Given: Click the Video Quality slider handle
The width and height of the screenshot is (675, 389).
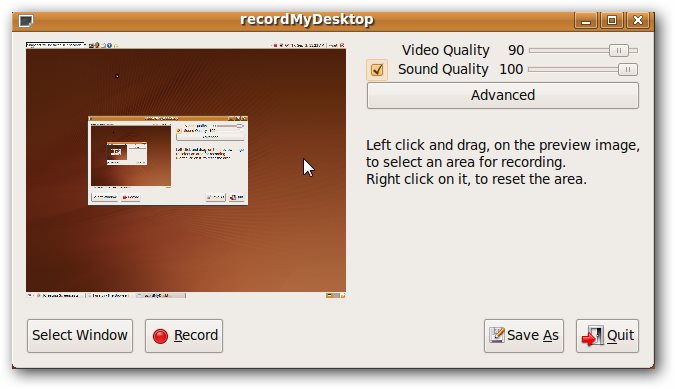Looking at the screenshot, I should pyautogui.click(x=619, y=50).
